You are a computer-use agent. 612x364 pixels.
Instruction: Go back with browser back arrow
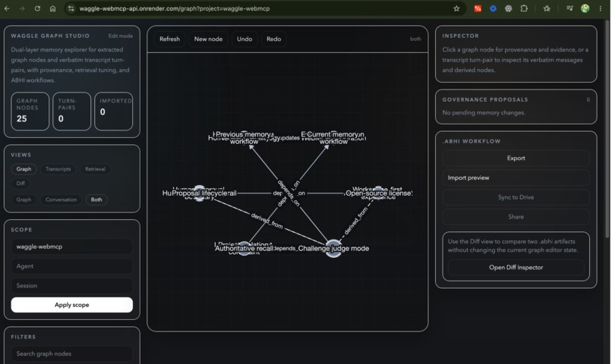7,8
